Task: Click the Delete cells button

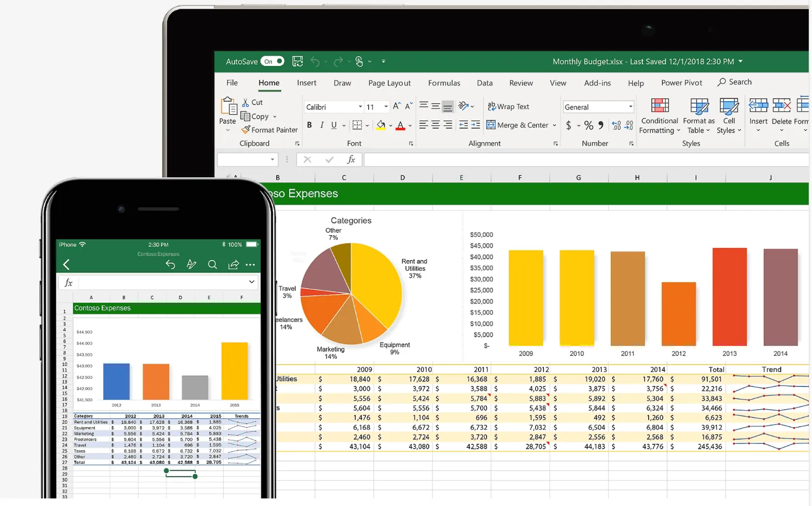Action: 782,115
